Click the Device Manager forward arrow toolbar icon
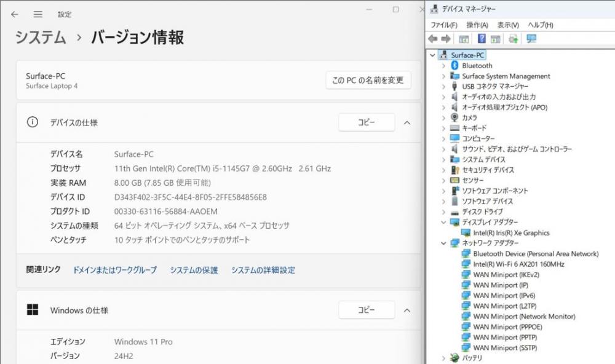 coord(446,39)
